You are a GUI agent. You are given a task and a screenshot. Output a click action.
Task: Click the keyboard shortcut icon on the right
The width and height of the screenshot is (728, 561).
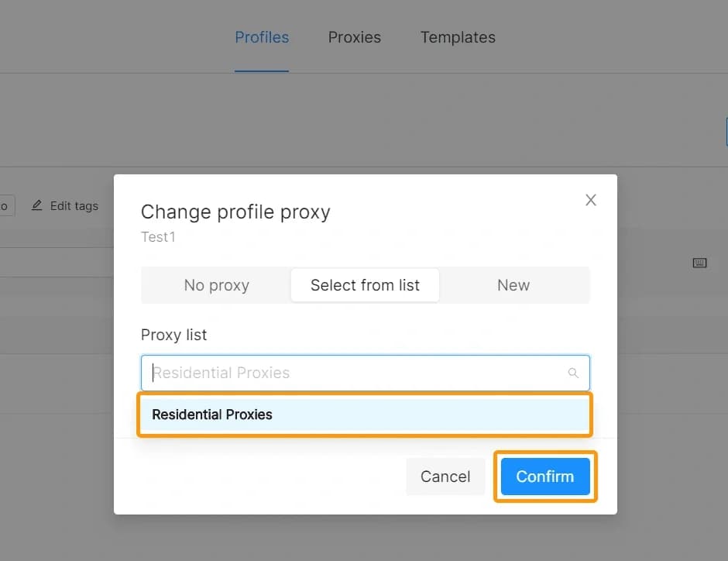click(699, 263)
